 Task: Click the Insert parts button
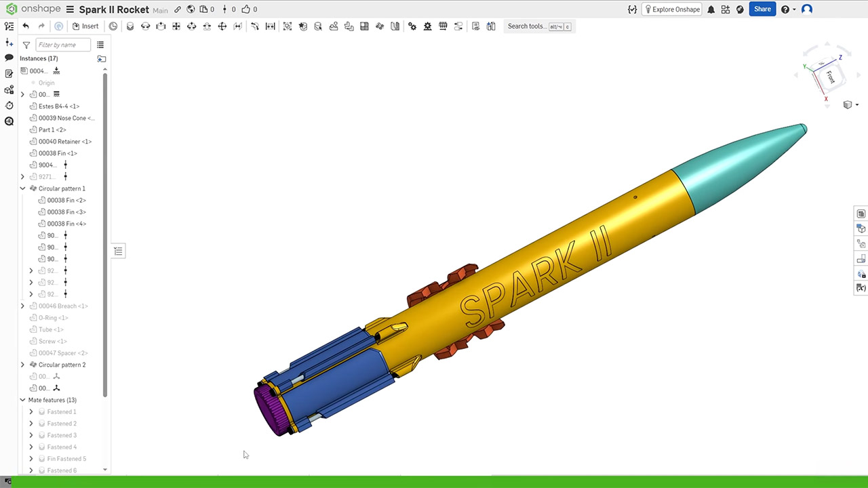(x=85, y=26)
